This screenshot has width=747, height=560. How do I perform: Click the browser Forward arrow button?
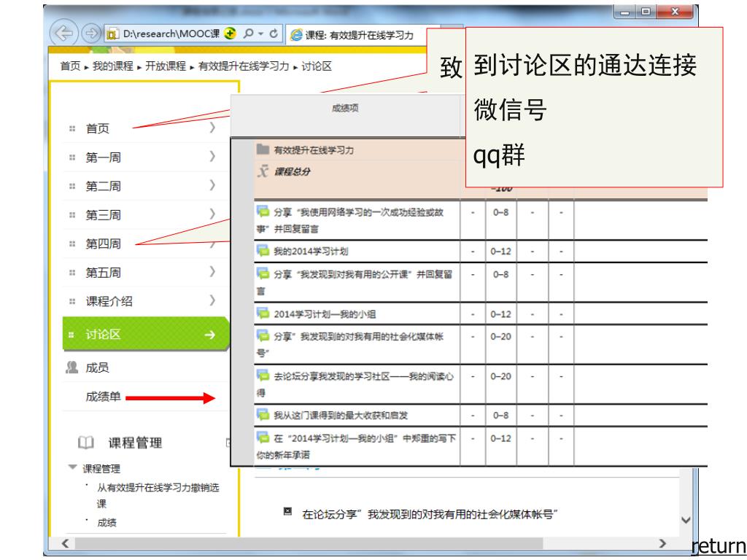click(x=90, y=34)
